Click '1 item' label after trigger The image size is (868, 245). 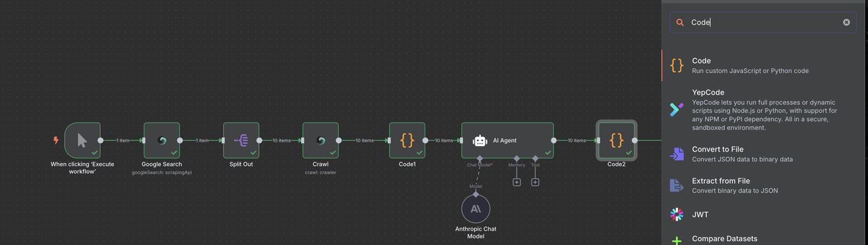pyautogui.click(x=123, y=140)
